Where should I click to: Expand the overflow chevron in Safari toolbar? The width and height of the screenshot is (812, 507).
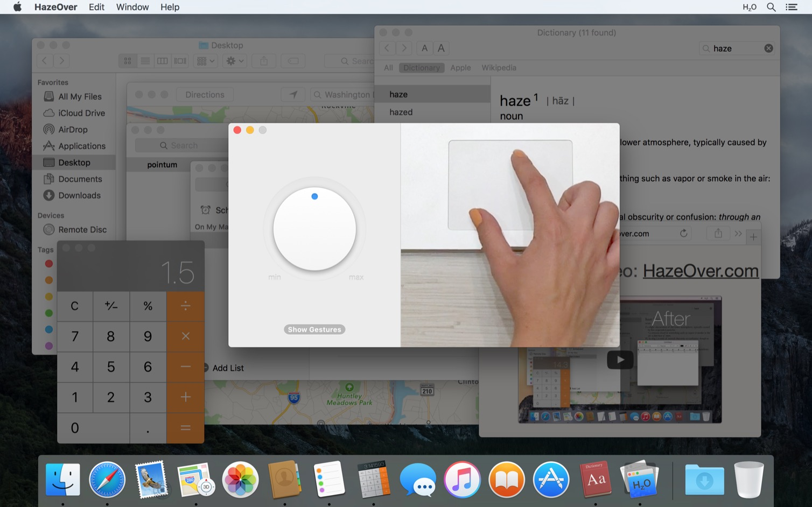(x=738, y=233)
